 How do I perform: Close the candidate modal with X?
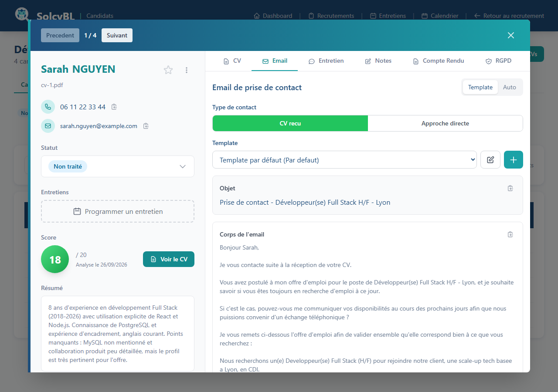click(511, 35)
